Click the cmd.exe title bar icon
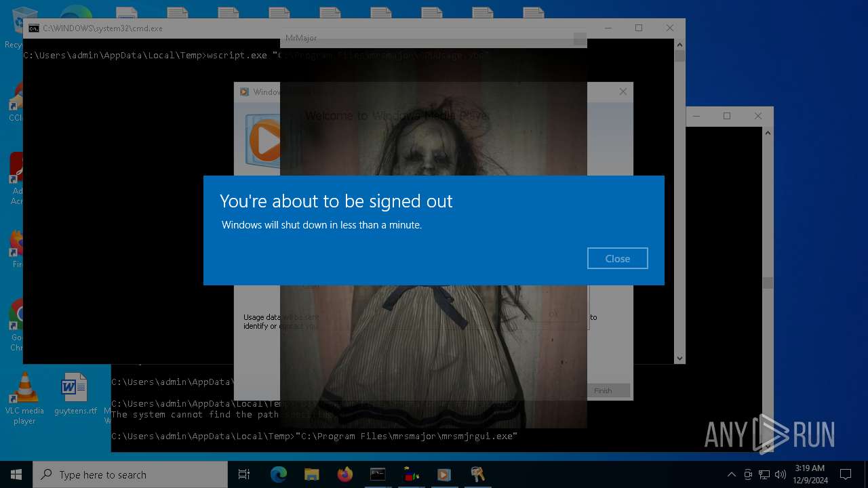This screenshot has height=488, width=868. (33, 28)
